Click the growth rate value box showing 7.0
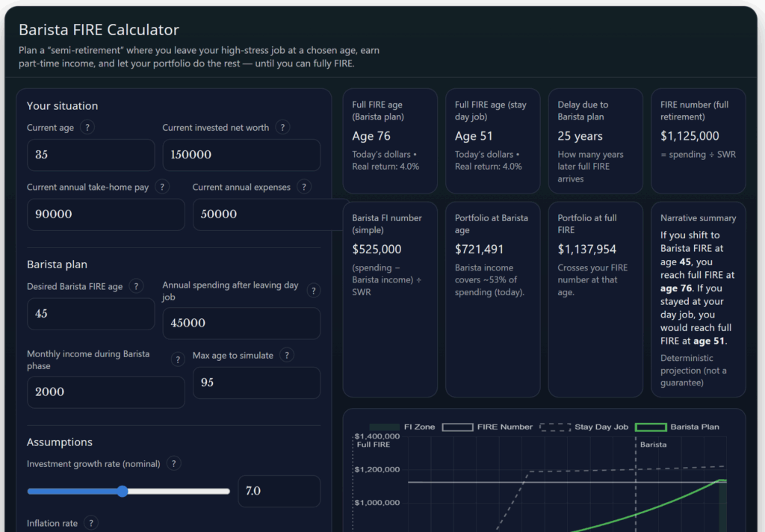 pos(279,491)
